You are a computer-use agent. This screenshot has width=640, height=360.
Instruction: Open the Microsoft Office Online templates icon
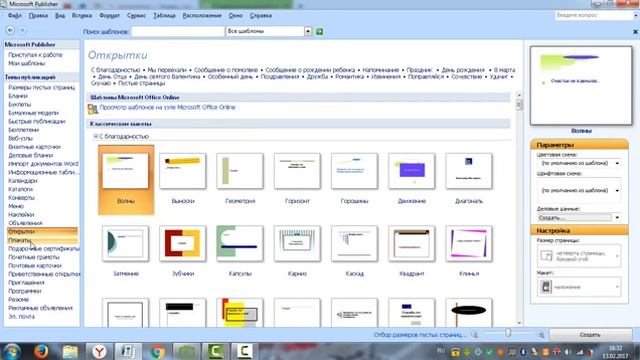[x=93, y=109]
